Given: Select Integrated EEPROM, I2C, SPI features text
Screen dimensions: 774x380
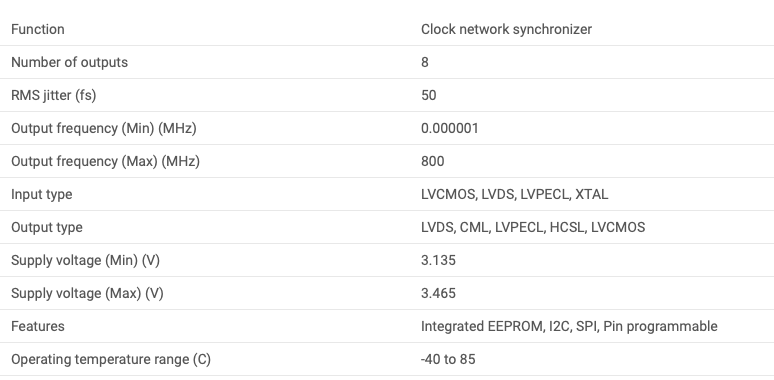Looking at the screenshot, I should (x=569, y=326).
